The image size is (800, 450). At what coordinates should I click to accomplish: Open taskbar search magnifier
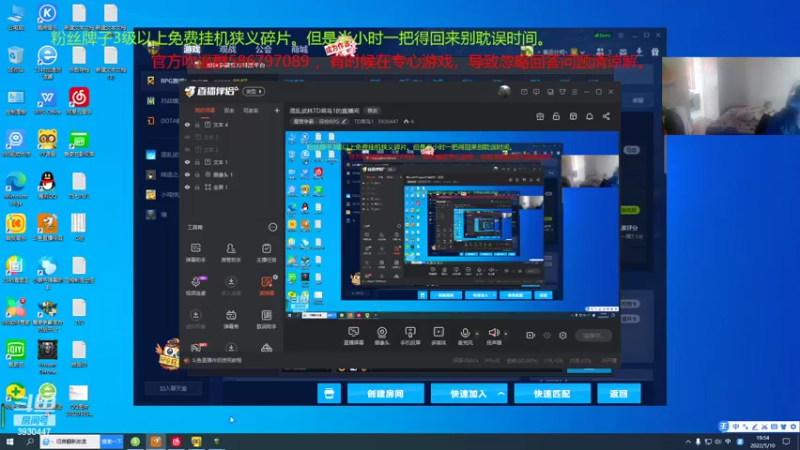[x=30, y=441]
